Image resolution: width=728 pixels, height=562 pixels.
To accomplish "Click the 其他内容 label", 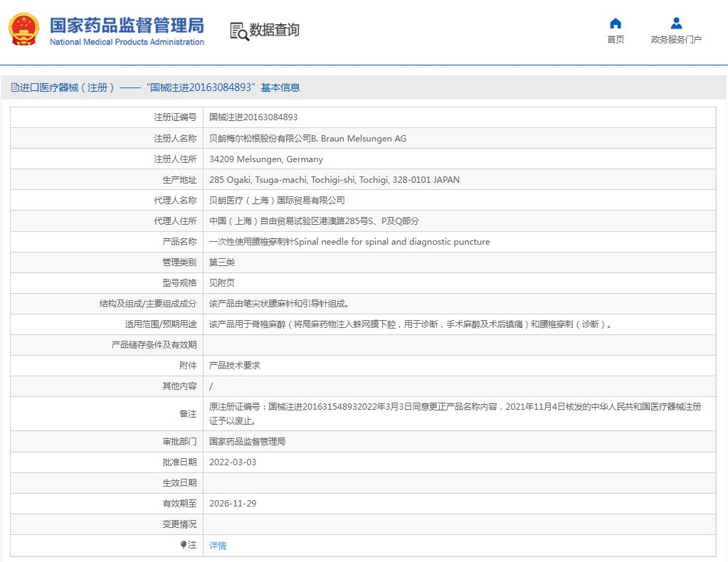I will [179, 386].
